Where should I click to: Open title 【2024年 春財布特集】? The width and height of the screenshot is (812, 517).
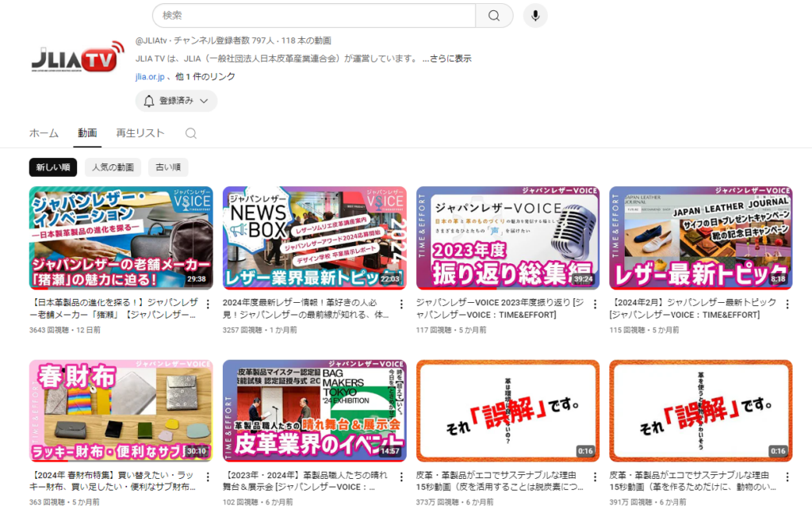click(x=113, y=481)
